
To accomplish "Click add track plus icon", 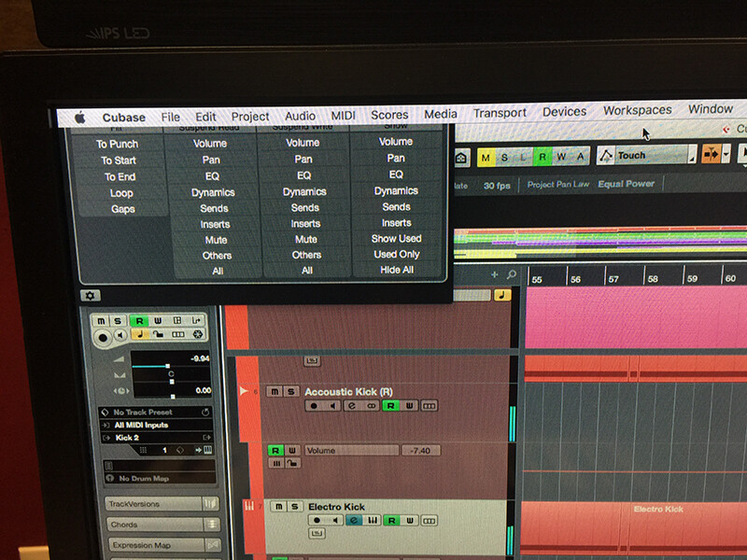I will pyautogui.click(x=495, y=274).
